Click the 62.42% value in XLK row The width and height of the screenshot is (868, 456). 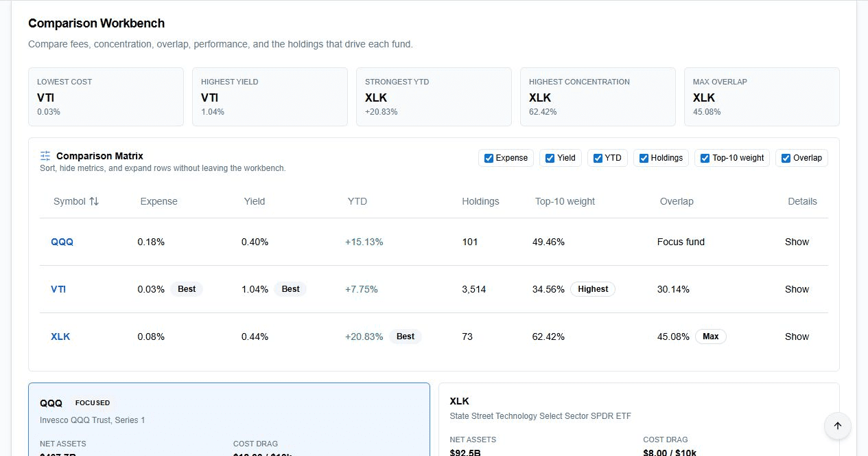(x=548, y=337)
